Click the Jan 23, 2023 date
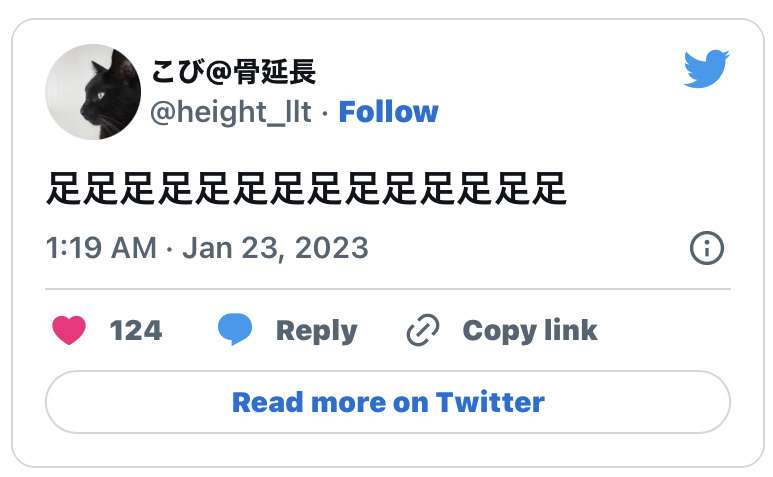 pyautogui.click(x=276, y=247)
